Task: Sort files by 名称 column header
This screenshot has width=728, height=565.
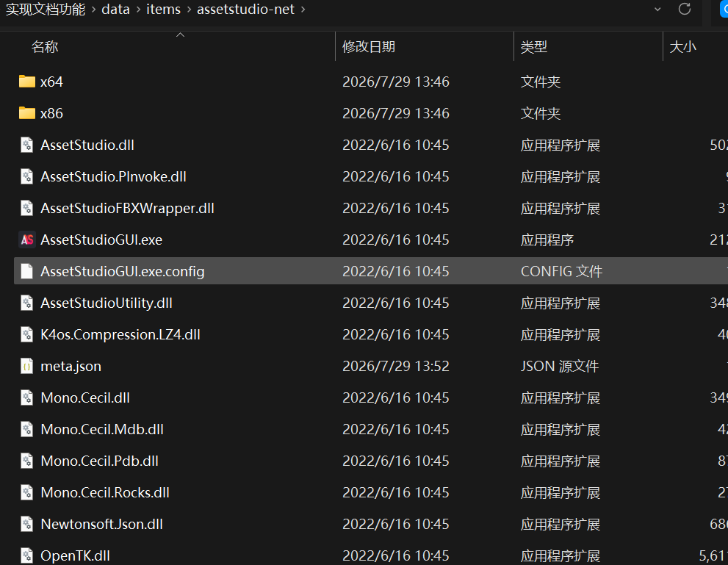Action: click(x=45, y=47)
